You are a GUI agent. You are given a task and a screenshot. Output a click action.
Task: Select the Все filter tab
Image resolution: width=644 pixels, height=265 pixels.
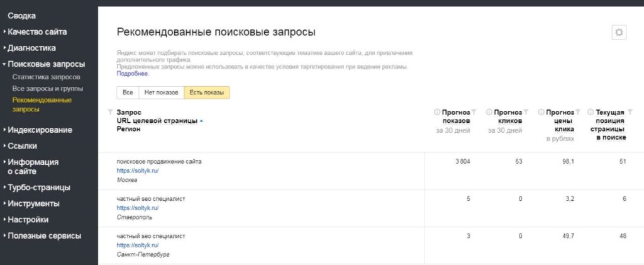coord(128,93)
